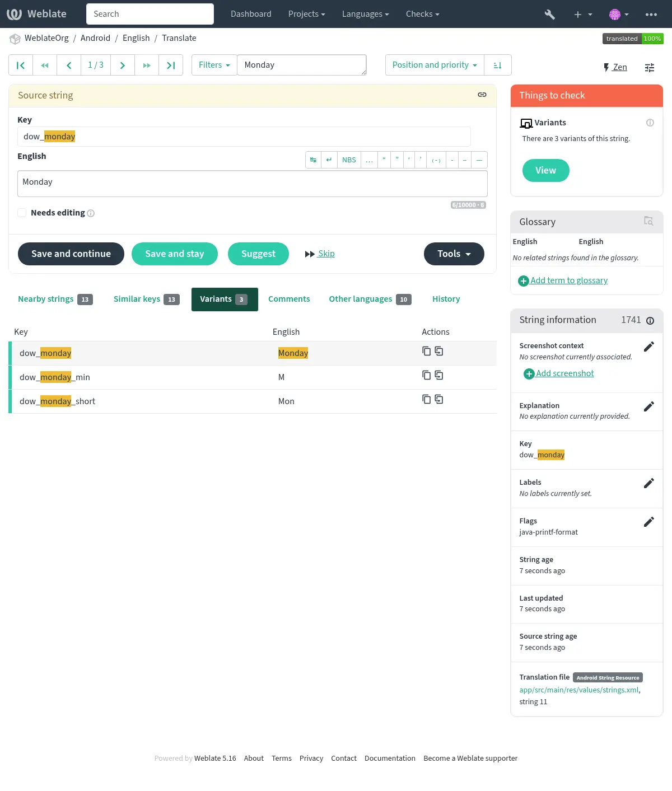The image size is (672, 791).
Task: Click the English translation text field
Action: (252, 184)
